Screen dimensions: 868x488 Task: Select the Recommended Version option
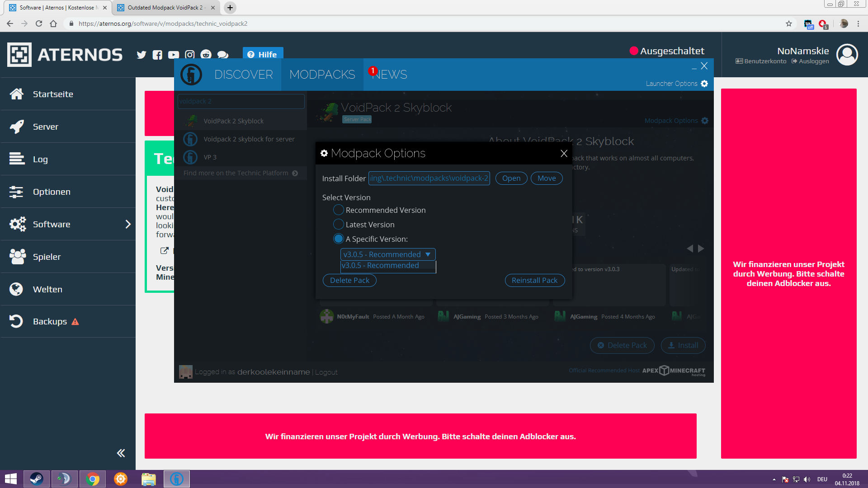pos(338,210)
